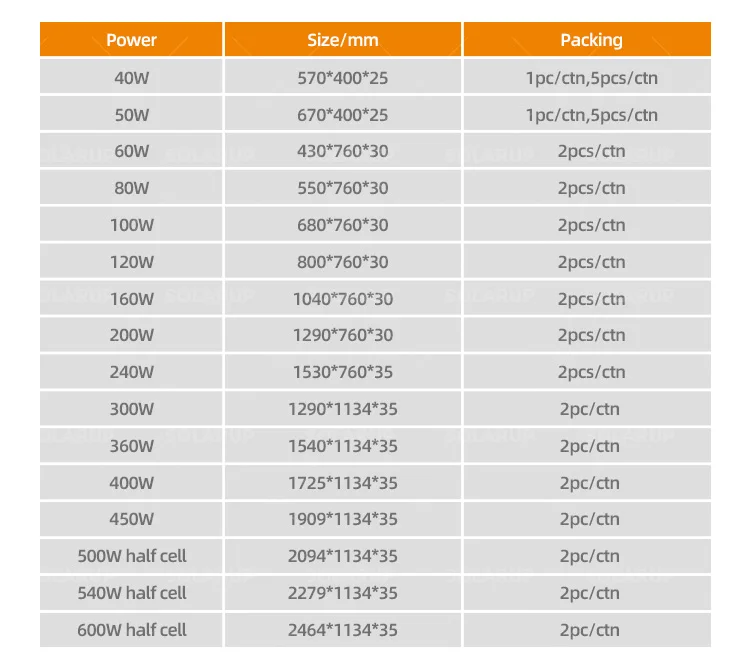Viewport: 750px width, 659px height.
Task: Select the 40W power cell
Action: [x=131, y=78]
